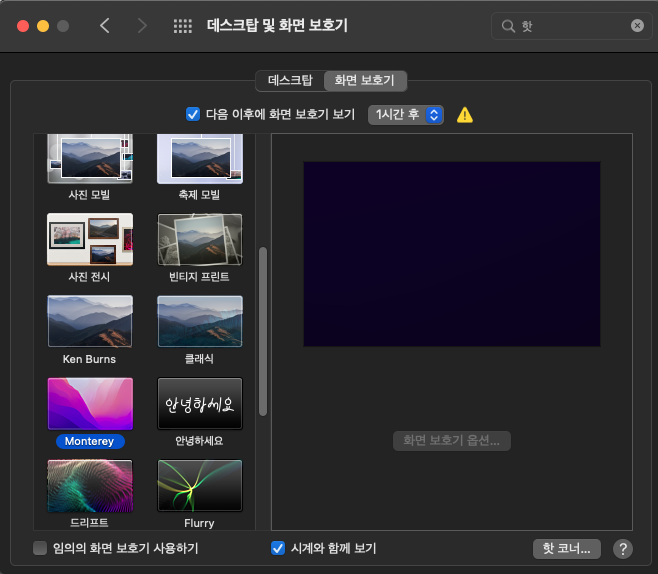Open the 1시간 후 delay dropdown
The height and width of the screenshot is (574, 658).
405,115
